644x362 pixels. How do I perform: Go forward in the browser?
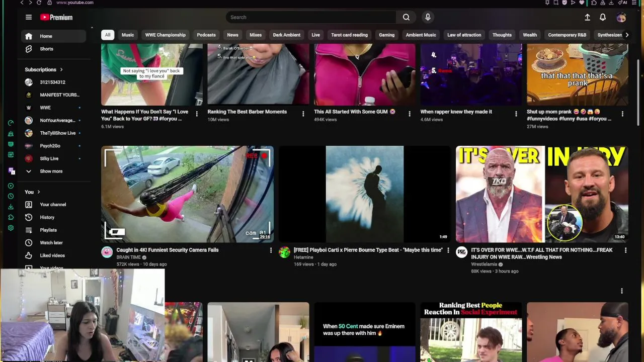[x=30, y=3]
